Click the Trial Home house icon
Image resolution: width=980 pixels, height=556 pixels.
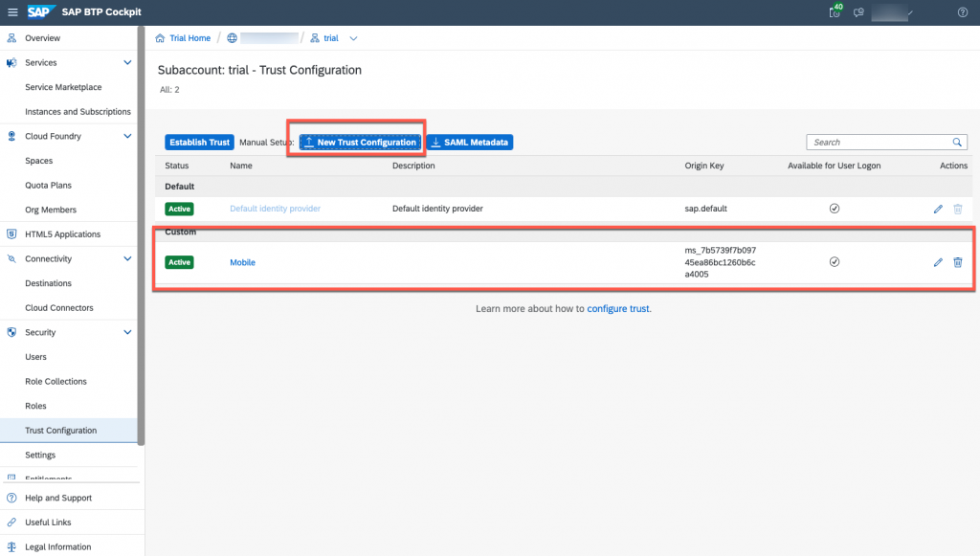pyautogui.click(x=160, y=38)
